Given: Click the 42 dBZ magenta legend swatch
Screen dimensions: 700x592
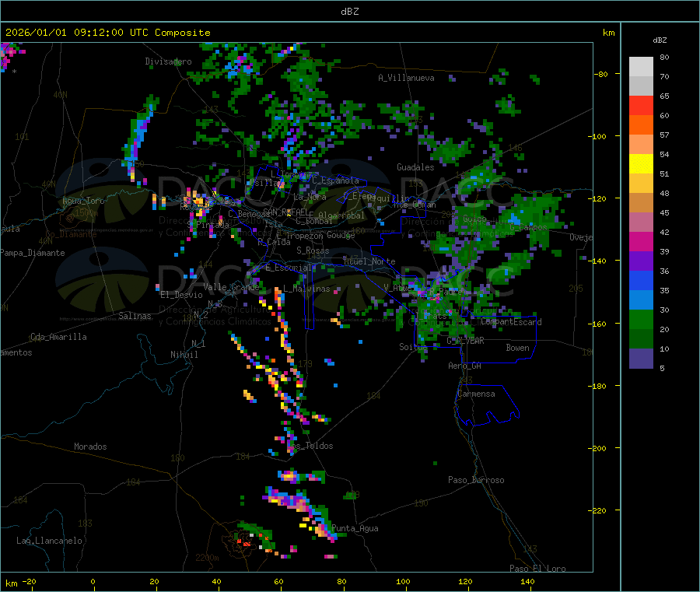Looking at the screenshot, I should tap(641, 241).
